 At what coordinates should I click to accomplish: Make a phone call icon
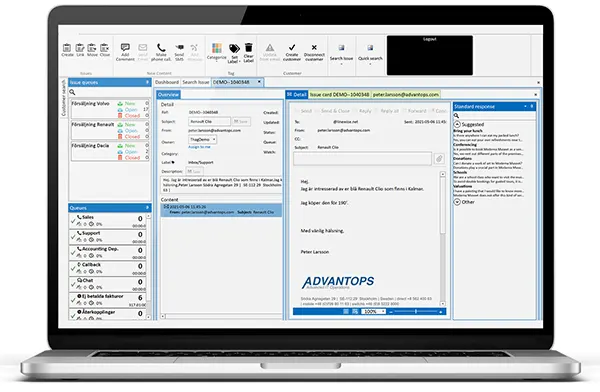[x=161, y=47]
